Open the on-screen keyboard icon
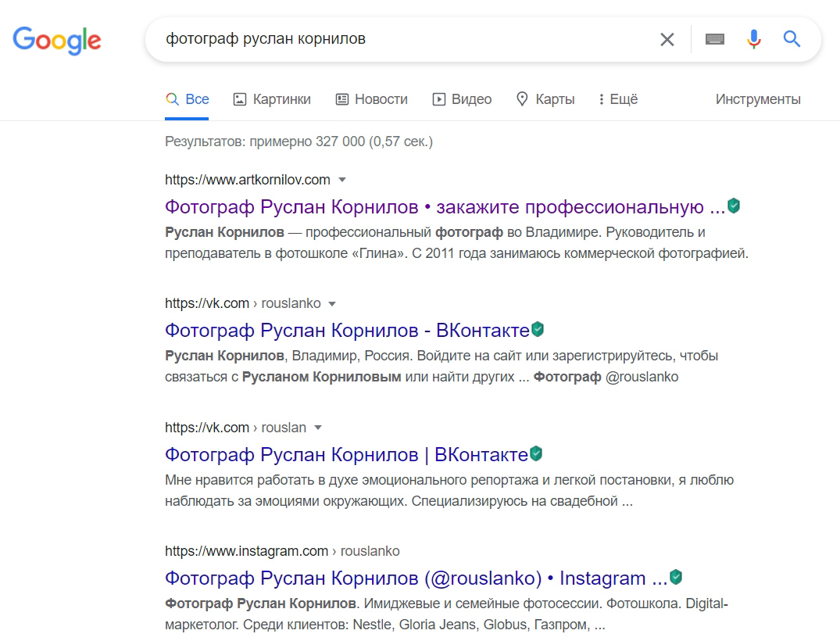840x641 pixels. (714, 39)
